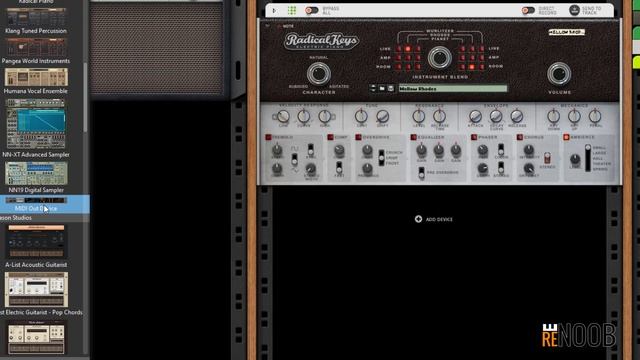Image resolution: width=640 pixels, height=360 pixels.
Task: Click the Send To Track round icon
Action: pyautogui.click(x=574, y=10)
